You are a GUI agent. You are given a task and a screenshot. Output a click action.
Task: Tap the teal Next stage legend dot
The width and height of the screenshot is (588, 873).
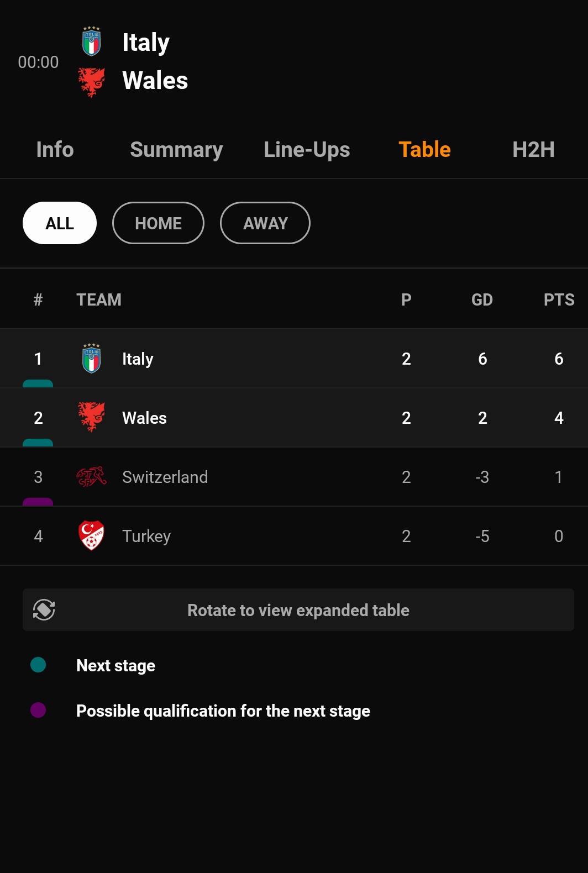pos(38,665)
